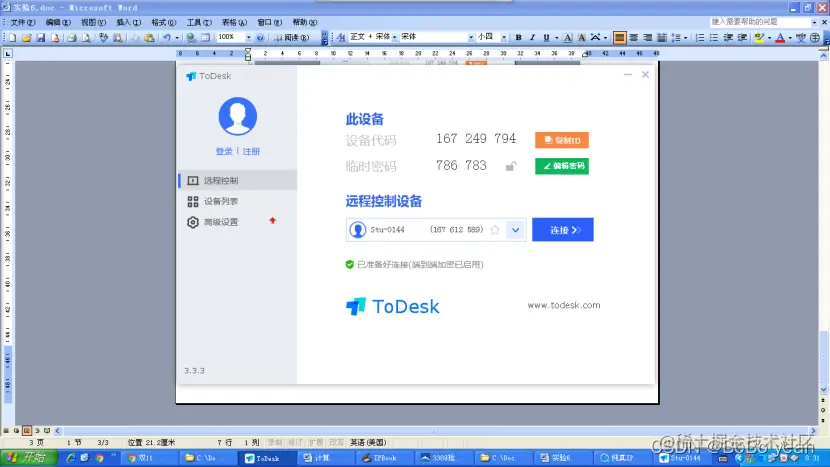The height and width of the screenshot is (467, 830).
Task: Click the orange 复制ID button
Action: pos(562,140)
